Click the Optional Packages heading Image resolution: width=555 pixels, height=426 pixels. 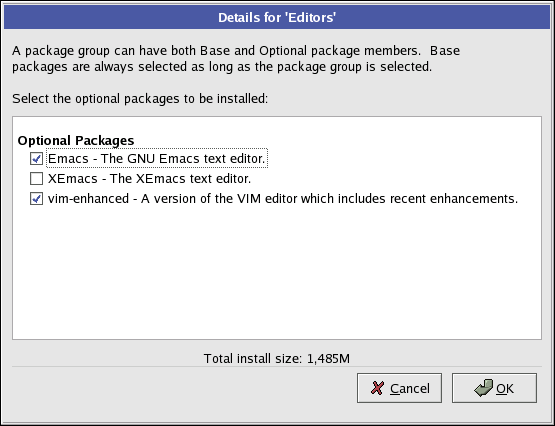pos(76,140)
